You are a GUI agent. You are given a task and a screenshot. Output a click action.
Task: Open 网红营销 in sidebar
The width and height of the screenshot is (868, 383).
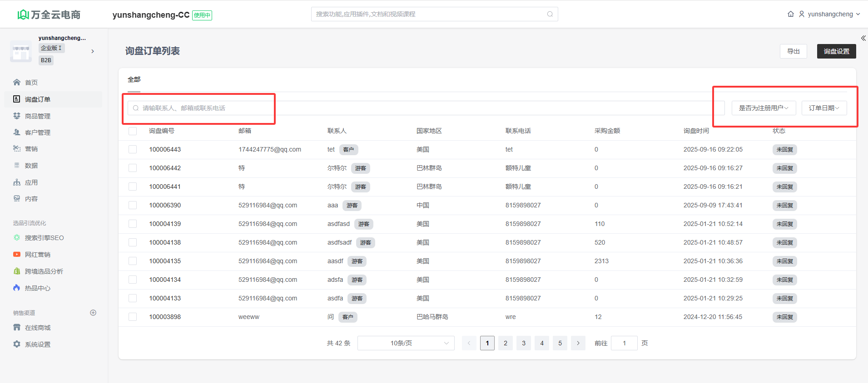(x=37, y=255)
